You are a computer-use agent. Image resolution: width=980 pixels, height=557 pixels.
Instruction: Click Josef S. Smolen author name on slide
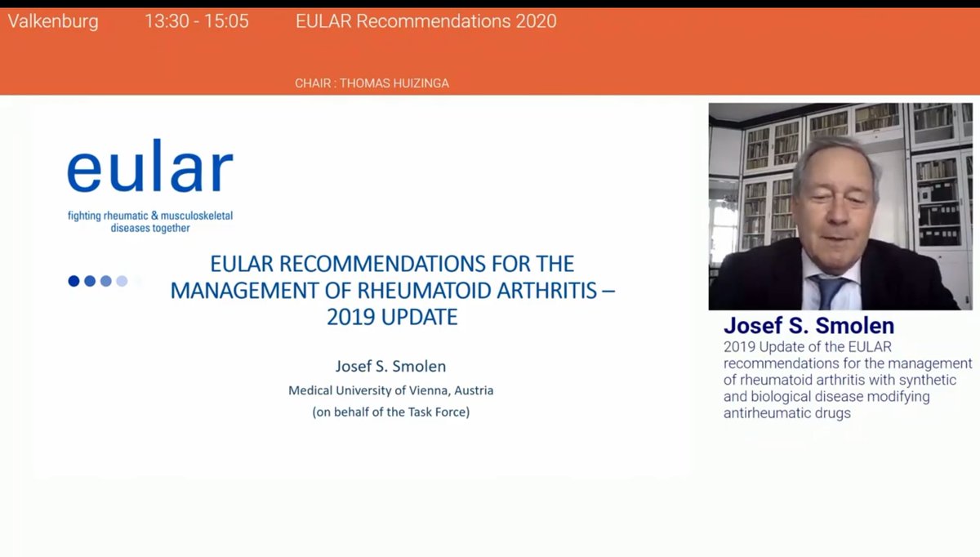[390, 365]
